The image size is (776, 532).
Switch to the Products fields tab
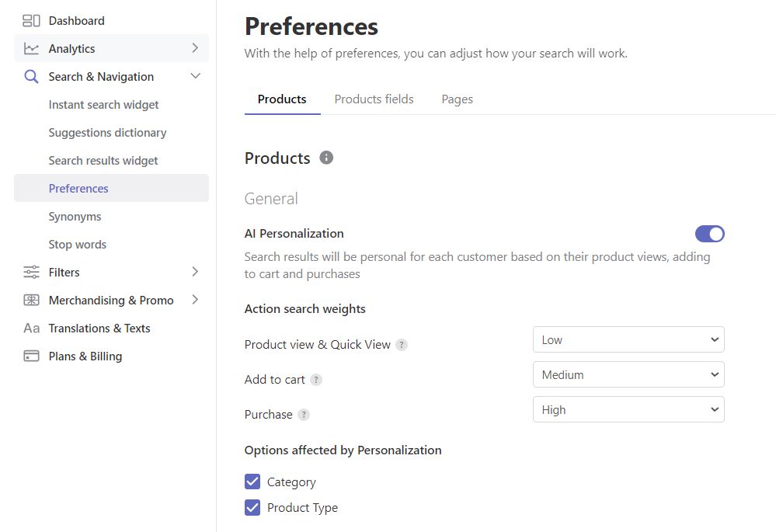coord(374,99)
